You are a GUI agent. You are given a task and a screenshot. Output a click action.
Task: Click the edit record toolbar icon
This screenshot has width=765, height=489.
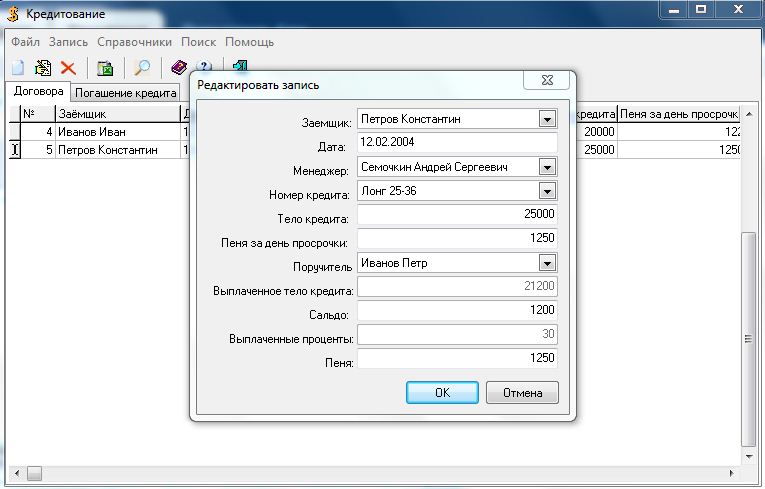pos(43,68)
